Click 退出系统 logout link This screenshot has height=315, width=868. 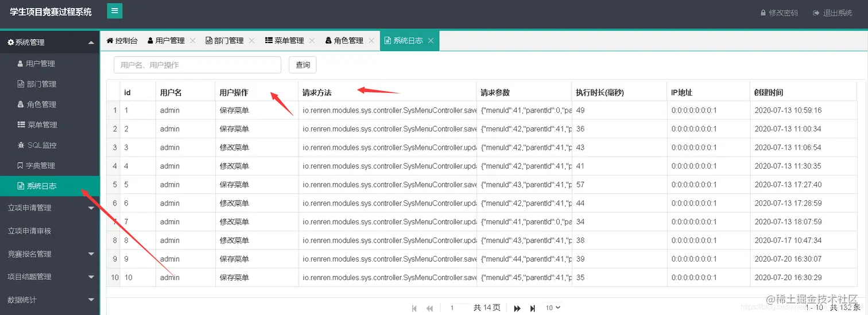coord(832,13)
